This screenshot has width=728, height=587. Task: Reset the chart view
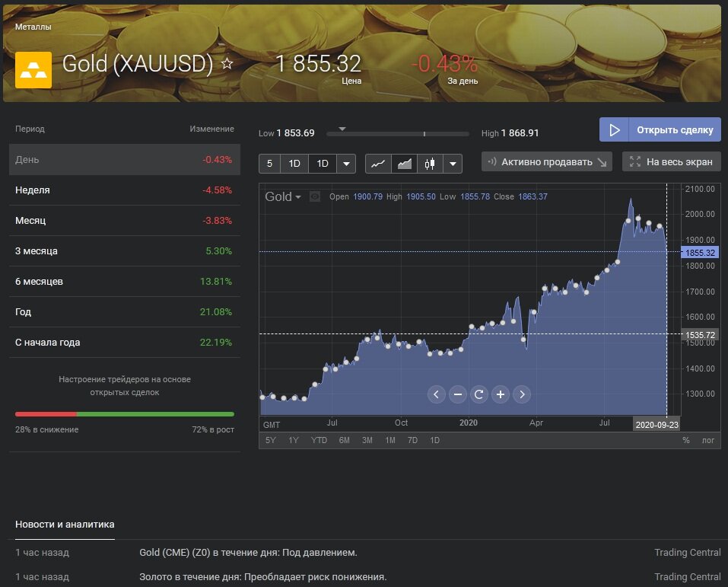(478, 394)
